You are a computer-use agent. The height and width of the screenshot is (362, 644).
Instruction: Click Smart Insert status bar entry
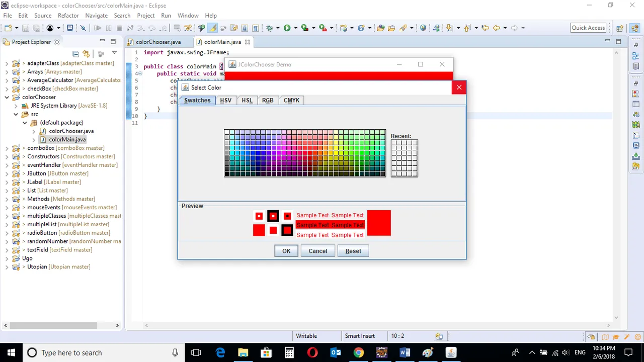click(x=360, y=336)
